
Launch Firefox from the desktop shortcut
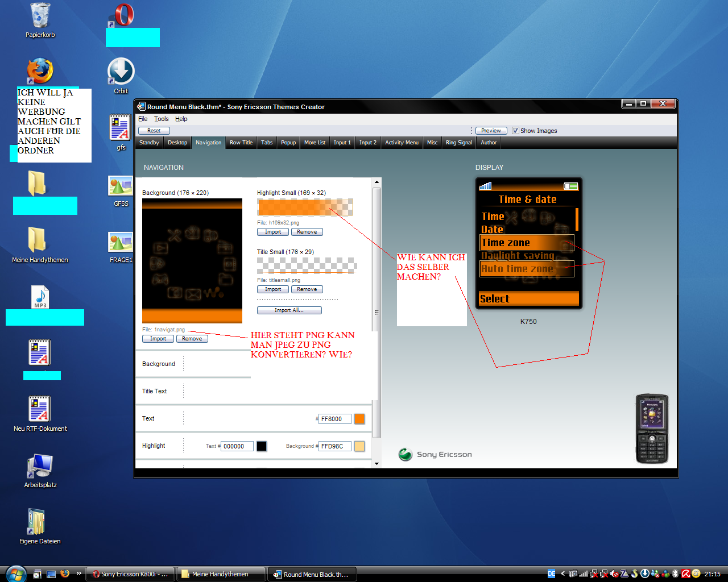point(40,72)
